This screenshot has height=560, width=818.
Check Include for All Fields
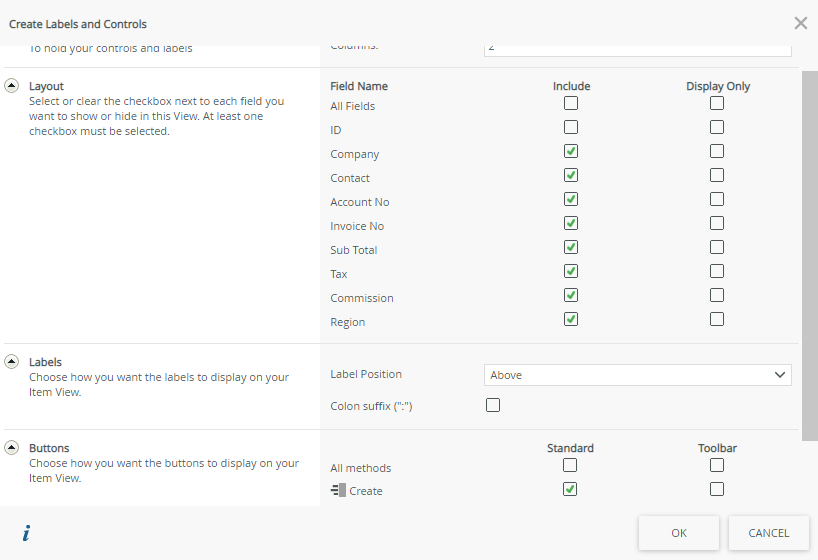571,103
